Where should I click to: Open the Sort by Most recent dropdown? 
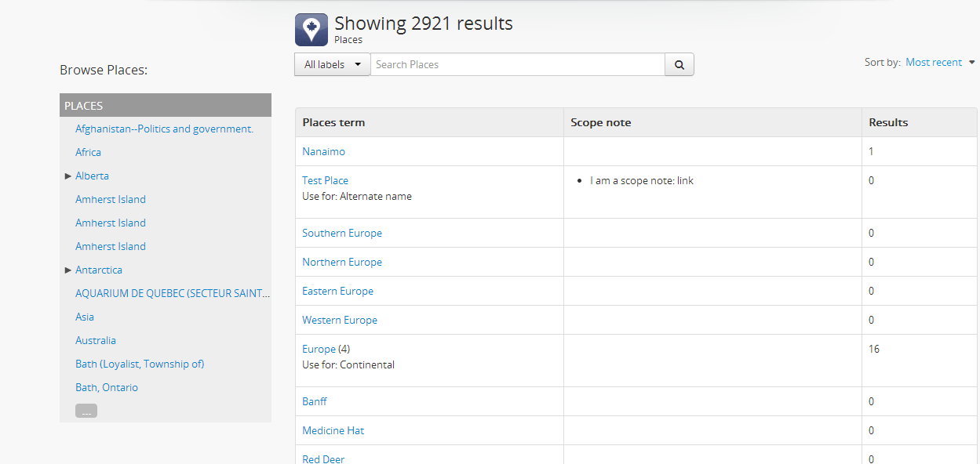click(939, 63)
